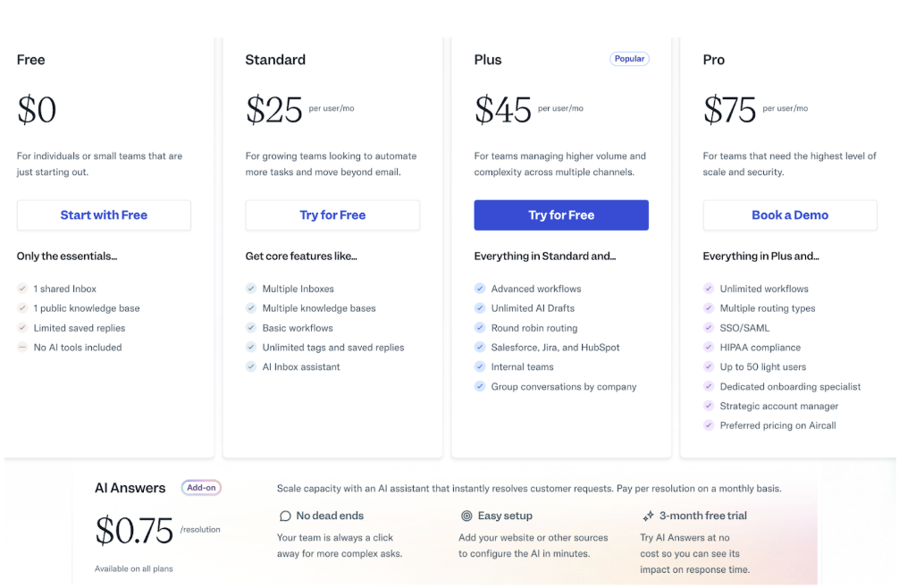Image resolution: width=899 pixels, height=588 pixels.
Task: Click the checkmark beside "1 shared Inbox"
Action: pos(22,289)
